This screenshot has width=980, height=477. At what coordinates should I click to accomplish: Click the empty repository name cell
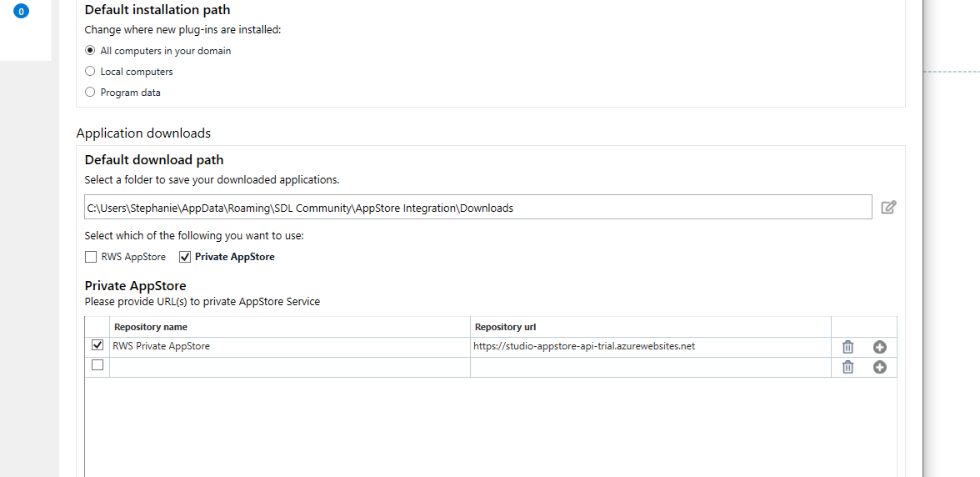pyautogui.click(x=289, y=367)
